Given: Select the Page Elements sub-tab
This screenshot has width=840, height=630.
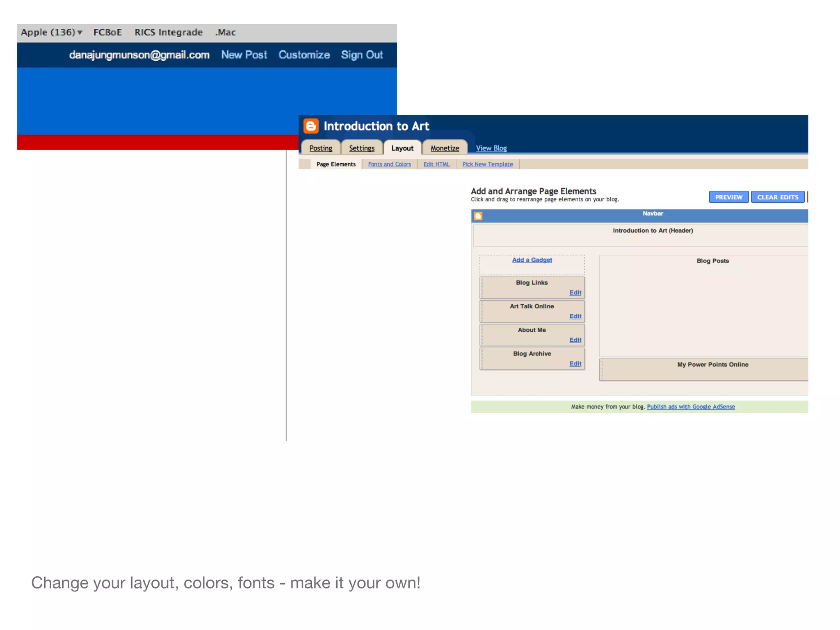Looking at the screenshot, I should (336, 164).
